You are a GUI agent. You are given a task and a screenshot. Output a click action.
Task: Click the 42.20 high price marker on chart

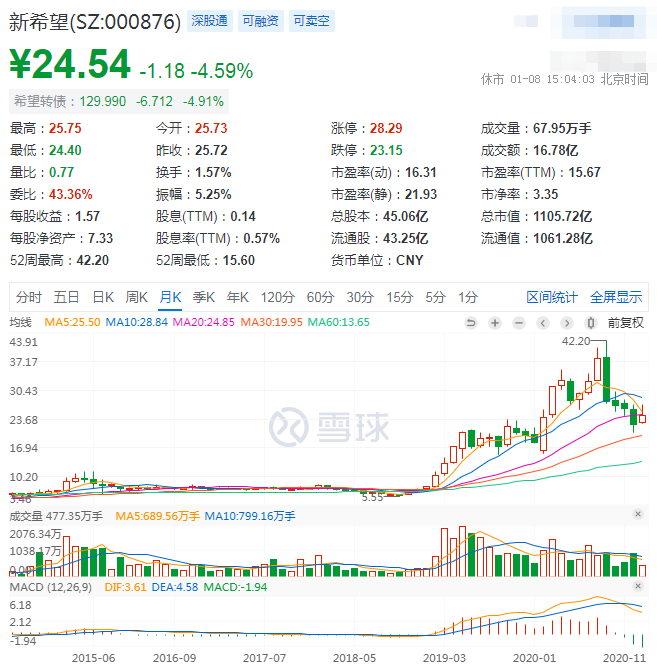[576, 341]
